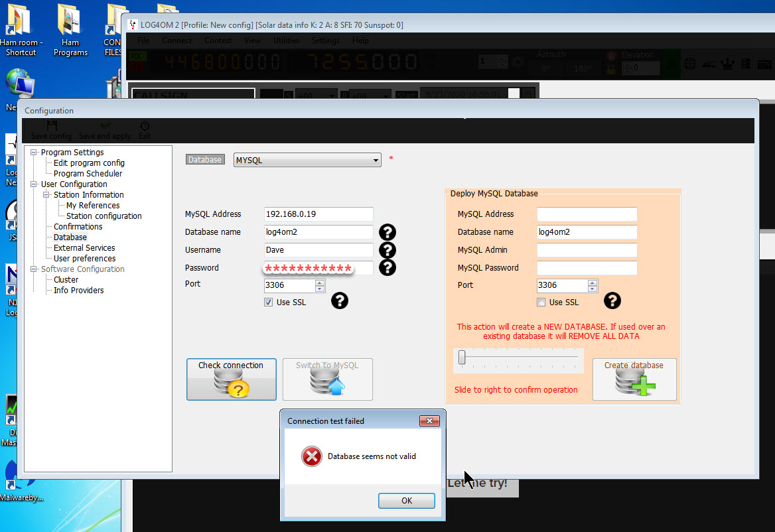775x532 pixels.
Task: Click the MySQL Admin field in Deploy panel
Action: click(x=587, y=250)
